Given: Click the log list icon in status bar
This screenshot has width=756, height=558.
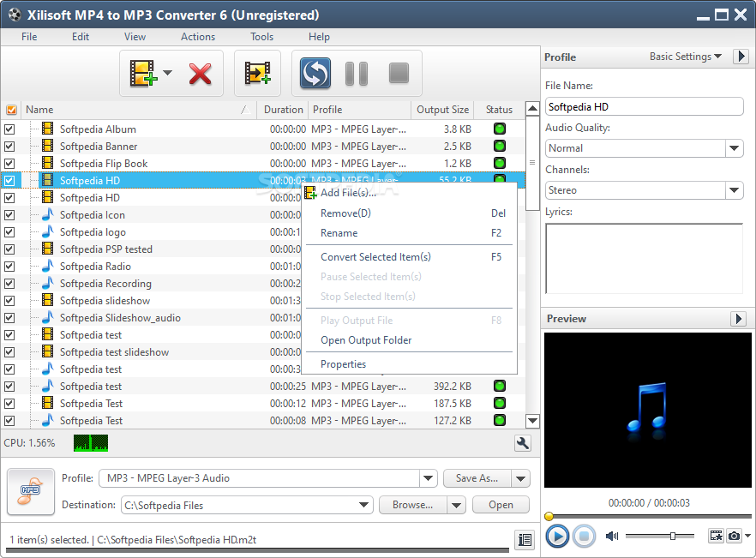Looking at the screenshot, I should tap(525, 540).
